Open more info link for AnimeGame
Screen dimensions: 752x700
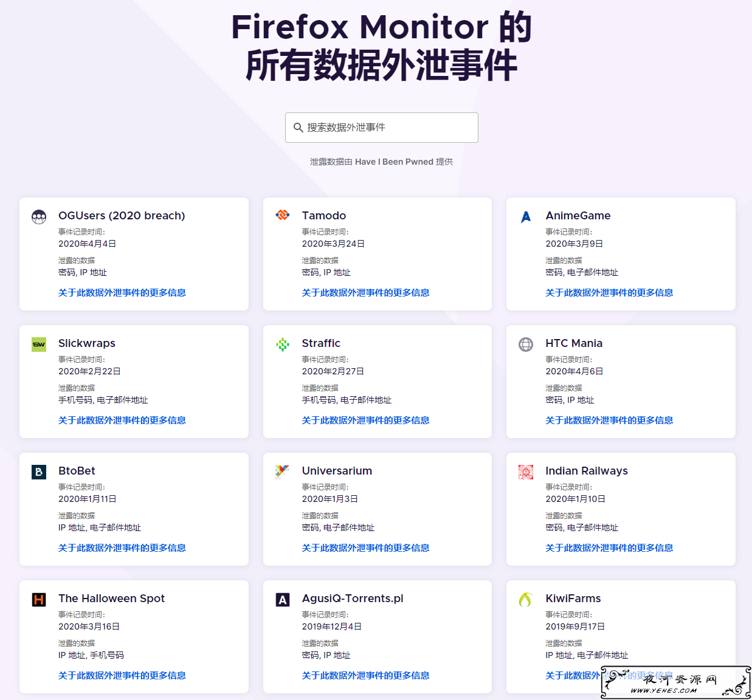[x=609, y=293]
